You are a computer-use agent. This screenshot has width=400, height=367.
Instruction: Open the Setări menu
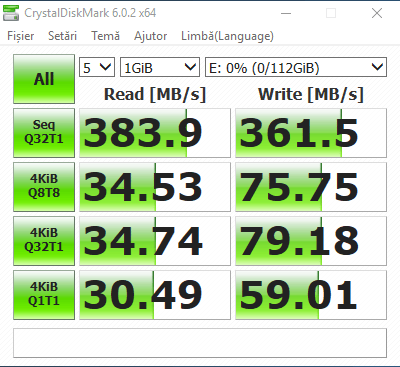62,36
